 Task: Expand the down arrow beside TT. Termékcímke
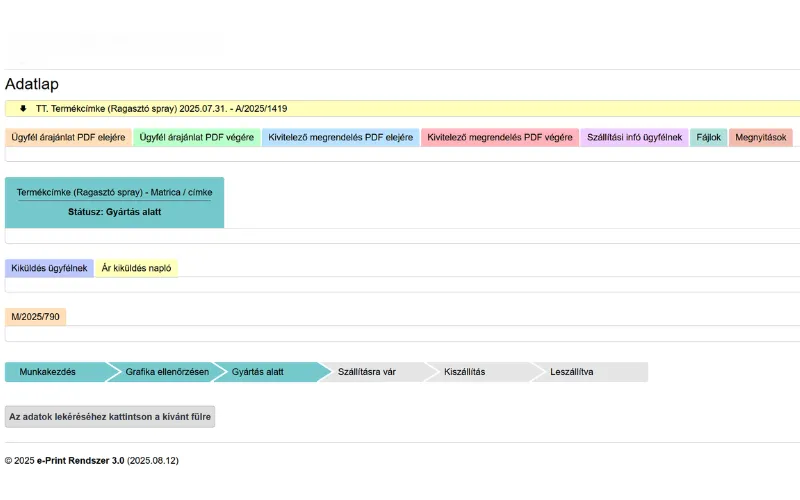pos(23,108)
